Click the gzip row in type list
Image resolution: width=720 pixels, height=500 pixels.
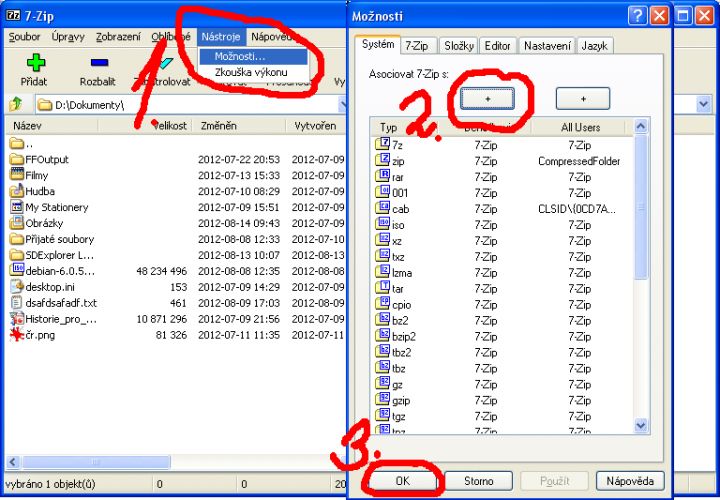tap(503, 400)
